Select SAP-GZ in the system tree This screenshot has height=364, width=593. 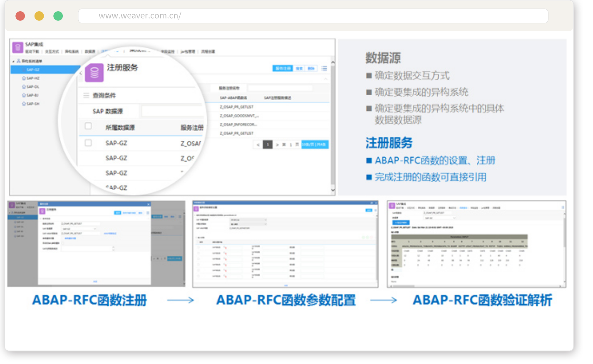33,69
